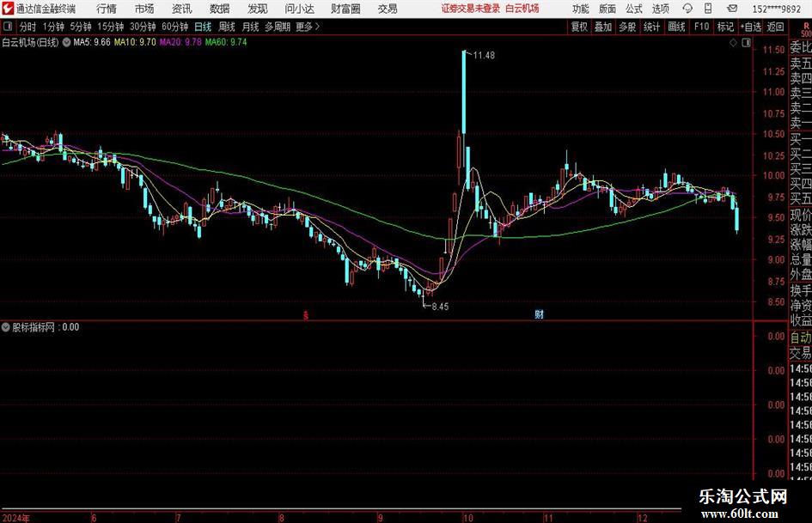This screenshot has height=523, width=812.
Task: Open F10 company info
Action: point(702,27)
